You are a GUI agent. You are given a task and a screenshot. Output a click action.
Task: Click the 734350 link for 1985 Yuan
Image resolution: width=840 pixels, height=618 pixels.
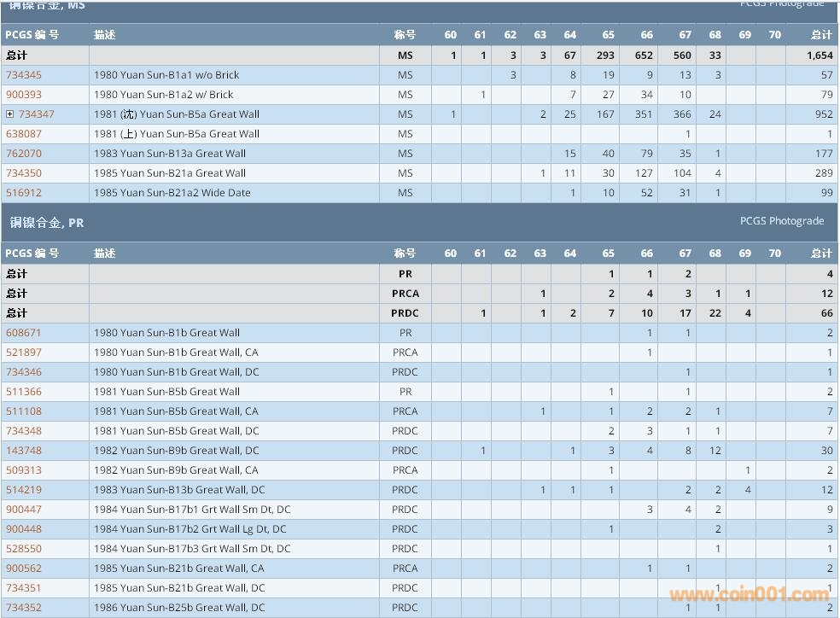[23, 173]
